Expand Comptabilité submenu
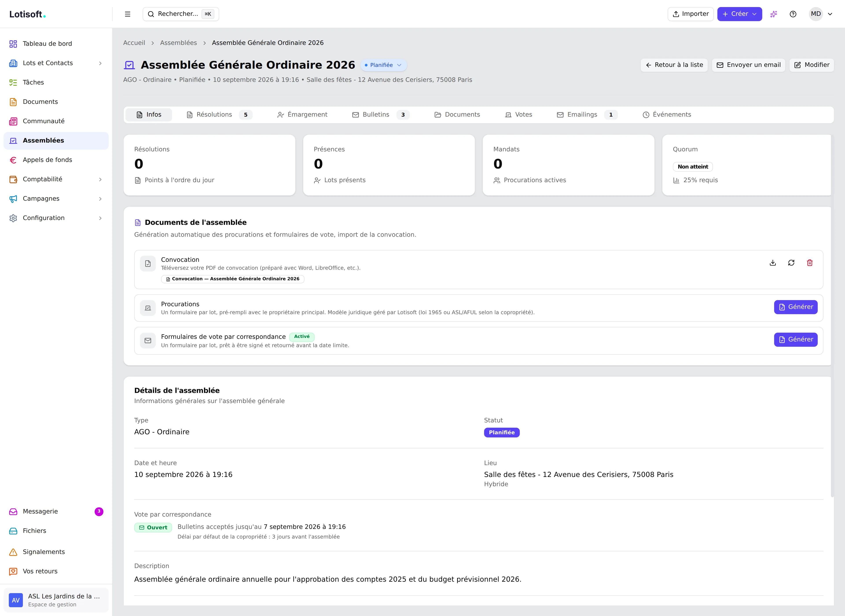The width and height of the screenshot is (845, 616). click(x=100, y=179)
